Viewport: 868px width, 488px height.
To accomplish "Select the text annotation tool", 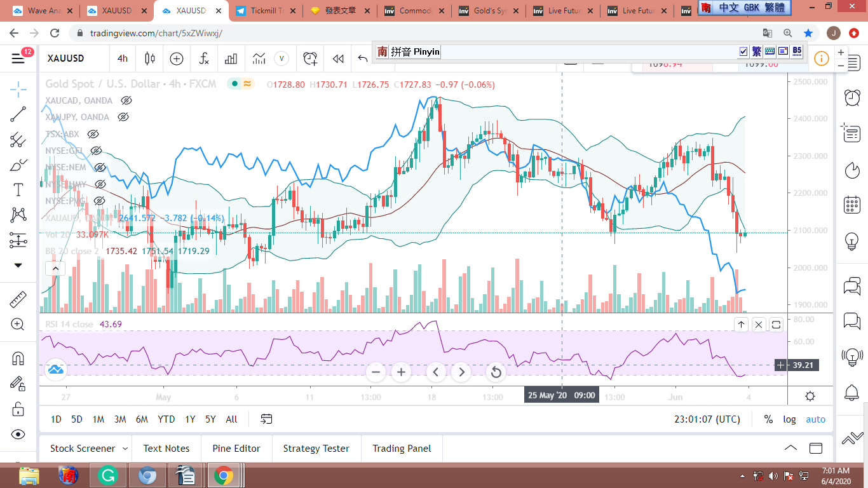I will point(18,190).
